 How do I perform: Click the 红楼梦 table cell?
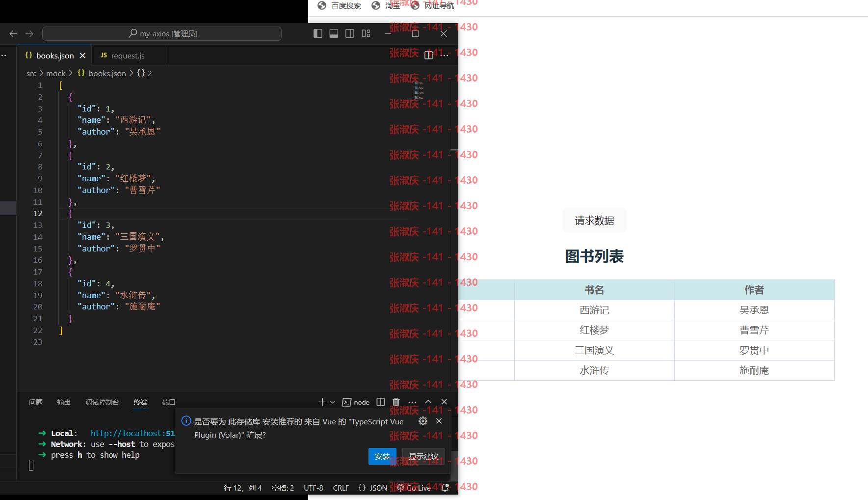pyautogui.click(x=594, y=330)
